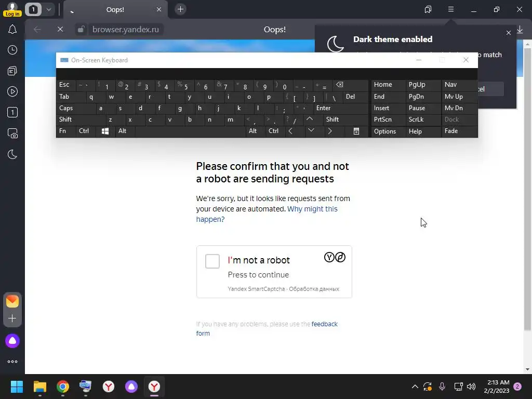Check the I'm not a robot checkbox
This screenshot has width=532, height=399.
(212, 261)
